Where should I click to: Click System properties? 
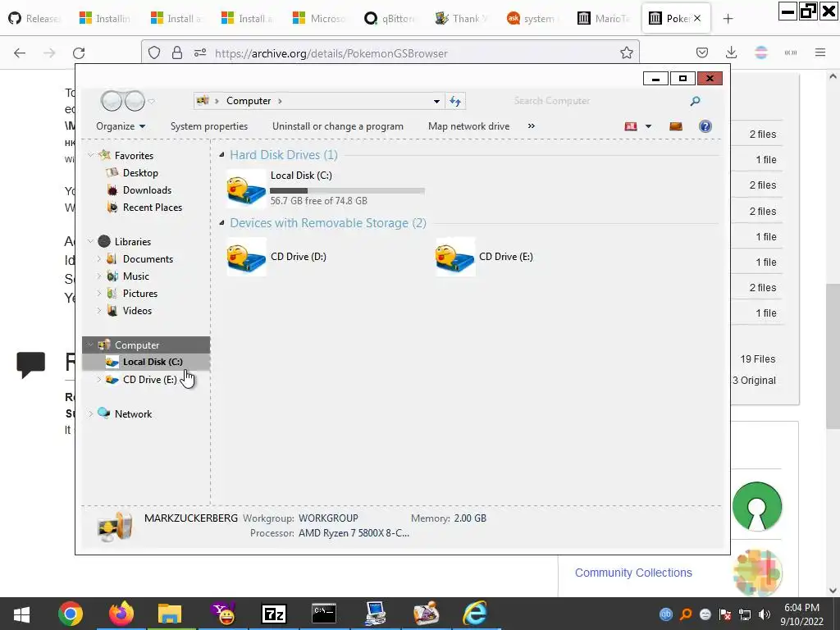click(x=209, y=126)
